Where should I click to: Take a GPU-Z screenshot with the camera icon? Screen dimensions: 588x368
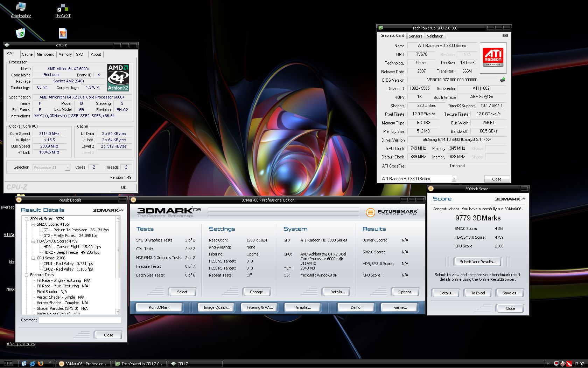coord(505,35)
